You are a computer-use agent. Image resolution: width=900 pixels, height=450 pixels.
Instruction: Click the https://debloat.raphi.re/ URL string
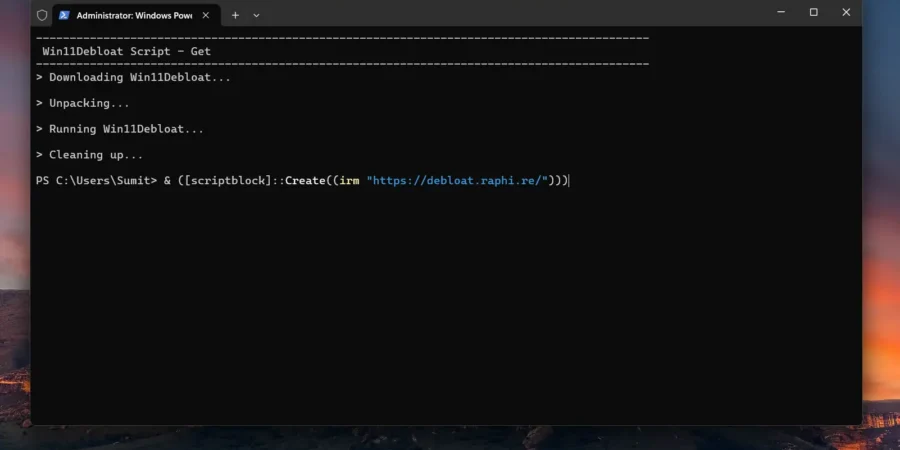457,181
